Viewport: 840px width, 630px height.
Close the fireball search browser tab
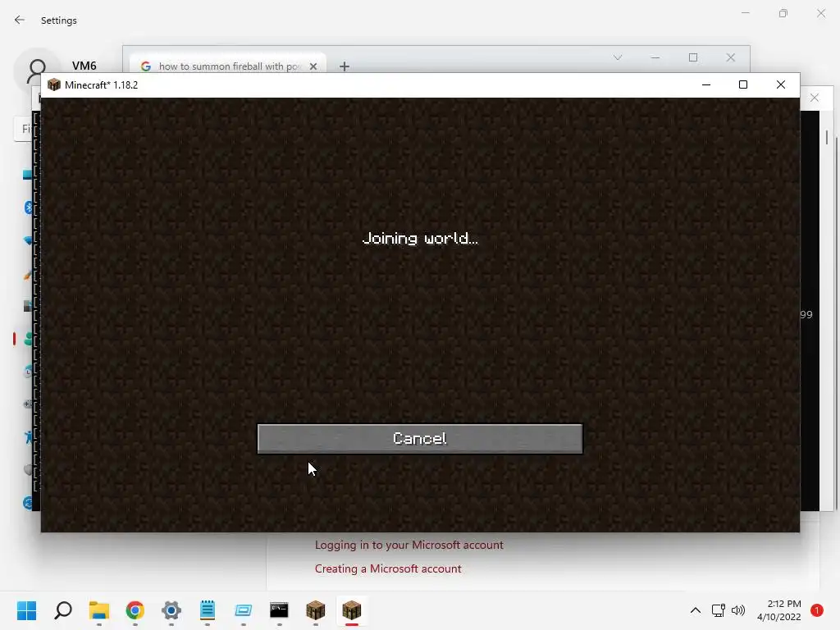313,66
